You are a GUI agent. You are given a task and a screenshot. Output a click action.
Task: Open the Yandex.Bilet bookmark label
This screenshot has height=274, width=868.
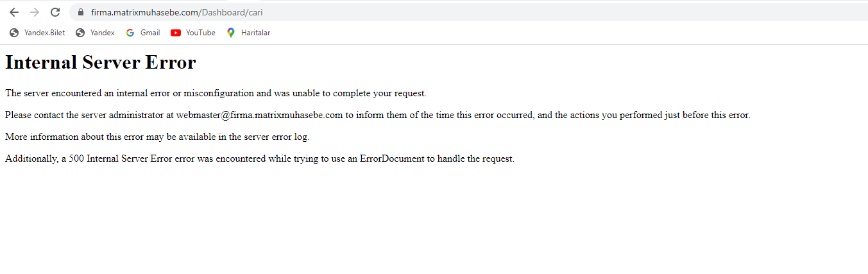[x=44, y=33]
